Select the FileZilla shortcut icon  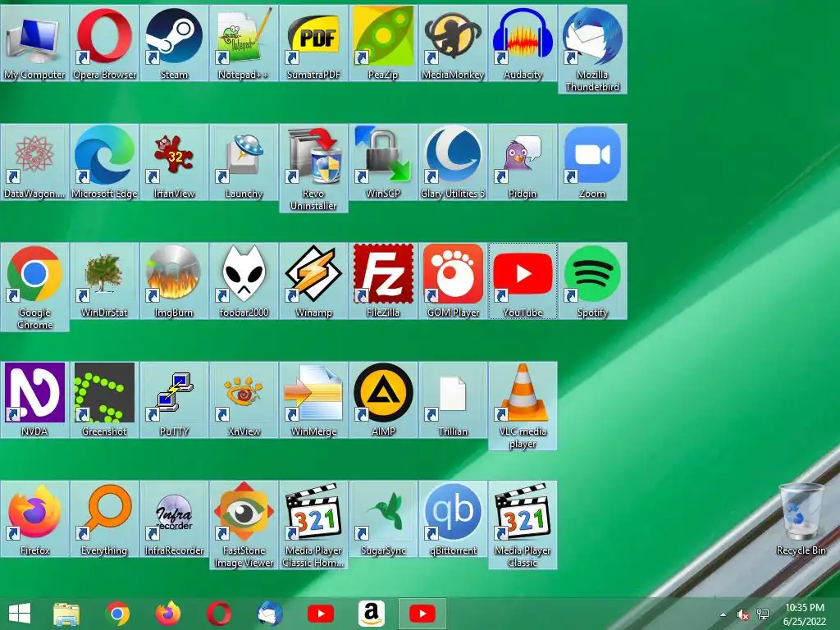click(383, 281)
